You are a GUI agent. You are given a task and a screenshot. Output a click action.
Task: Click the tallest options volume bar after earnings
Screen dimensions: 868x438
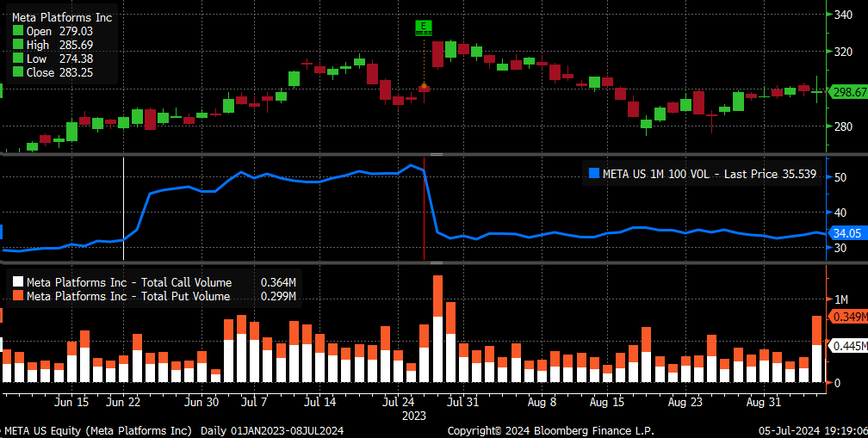coord(437,329)
